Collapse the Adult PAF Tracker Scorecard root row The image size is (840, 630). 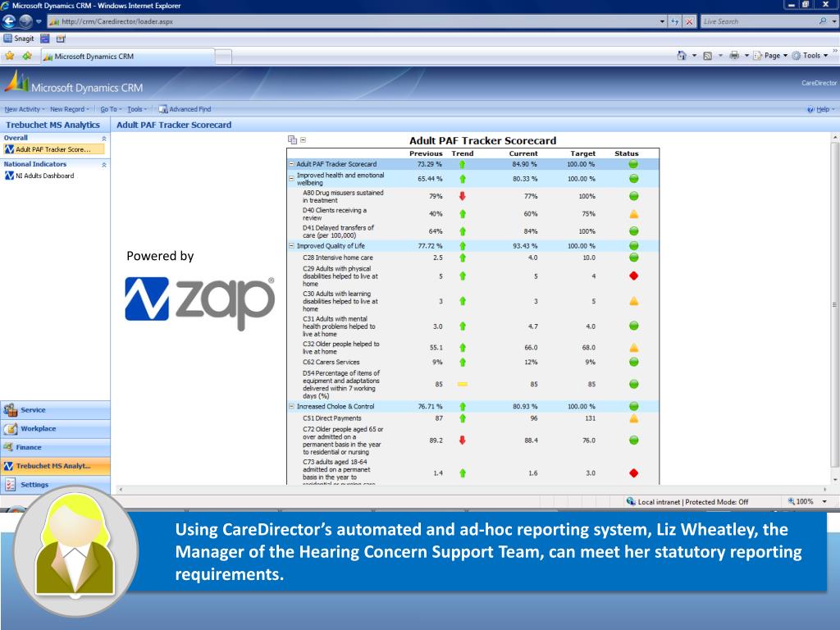coord(291,164)
